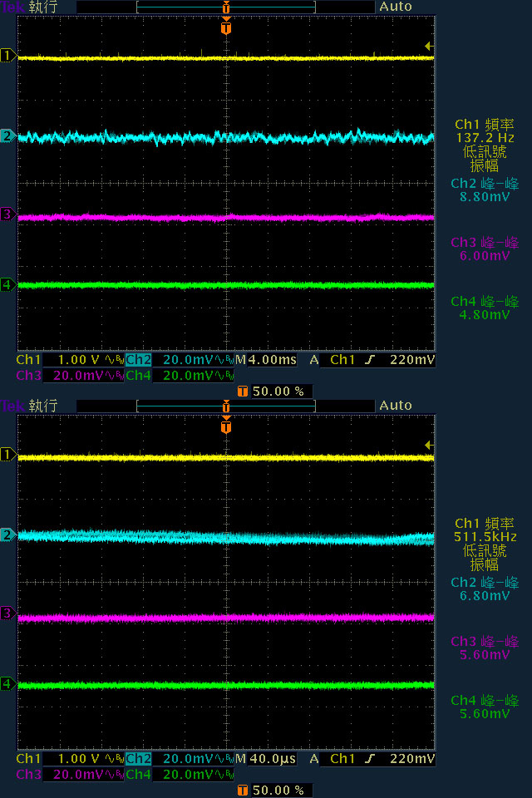Screen dimensions: 532x798
Task: Select the M 4.00ms timebase readout
Action: (x=266, y=360)
